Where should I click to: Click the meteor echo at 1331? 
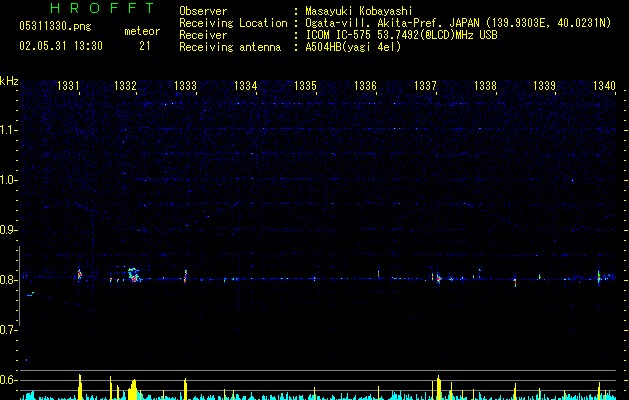coord(79,275)
